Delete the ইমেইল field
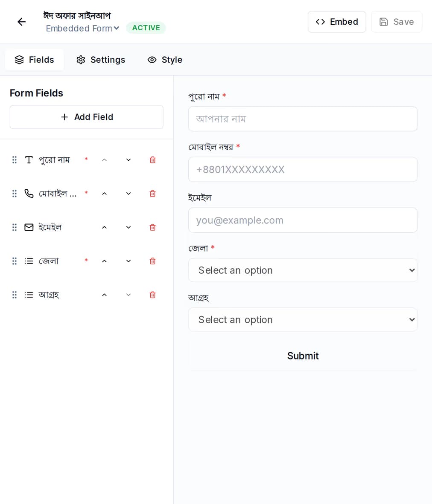432x504 pixels. (152, 227)
